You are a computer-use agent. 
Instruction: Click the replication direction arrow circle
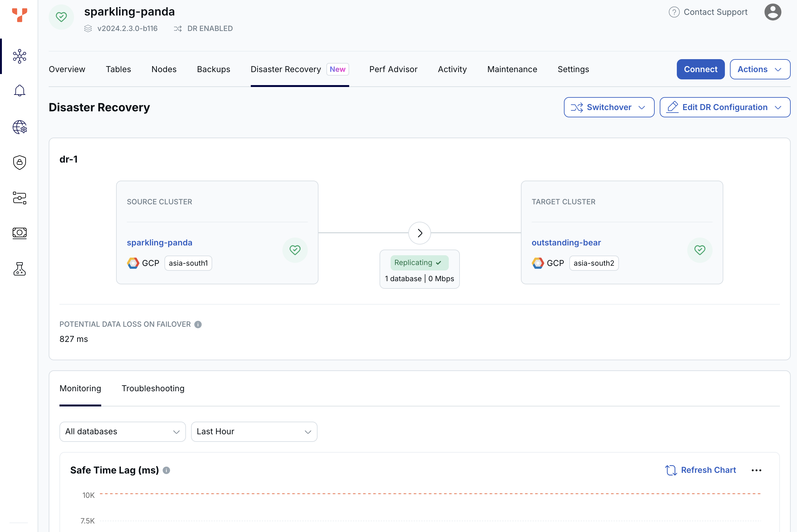[419, 233]
